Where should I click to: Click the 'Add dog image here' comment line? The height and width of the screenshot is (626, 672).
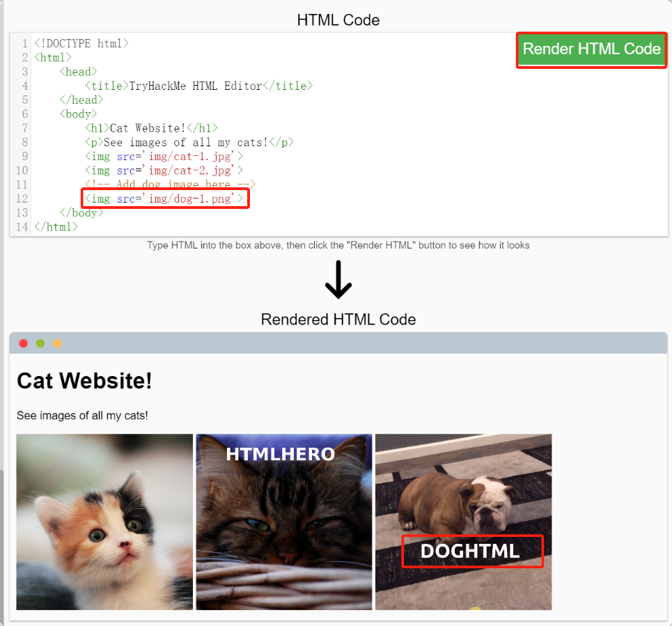click(x=170, y=185)
